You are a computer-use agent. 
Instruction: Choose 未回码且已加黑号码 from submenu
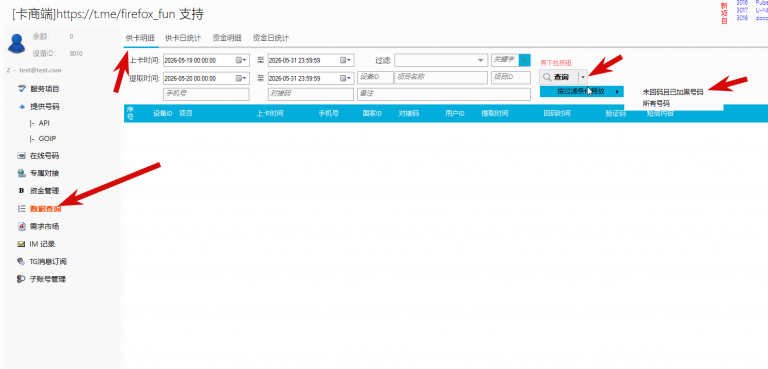click(672, 92)
